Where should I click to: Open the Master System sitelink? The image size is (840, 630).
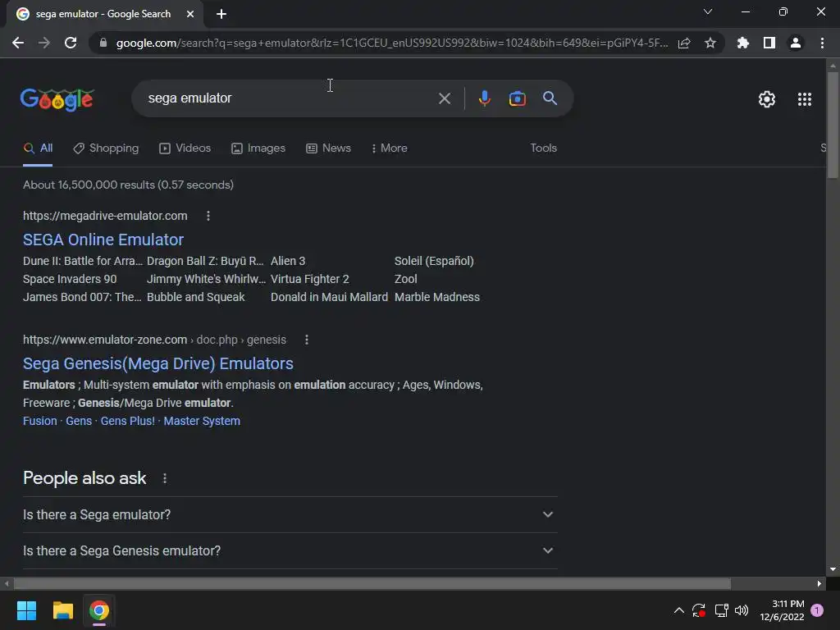pyautogui.click(x=202, y=421)
